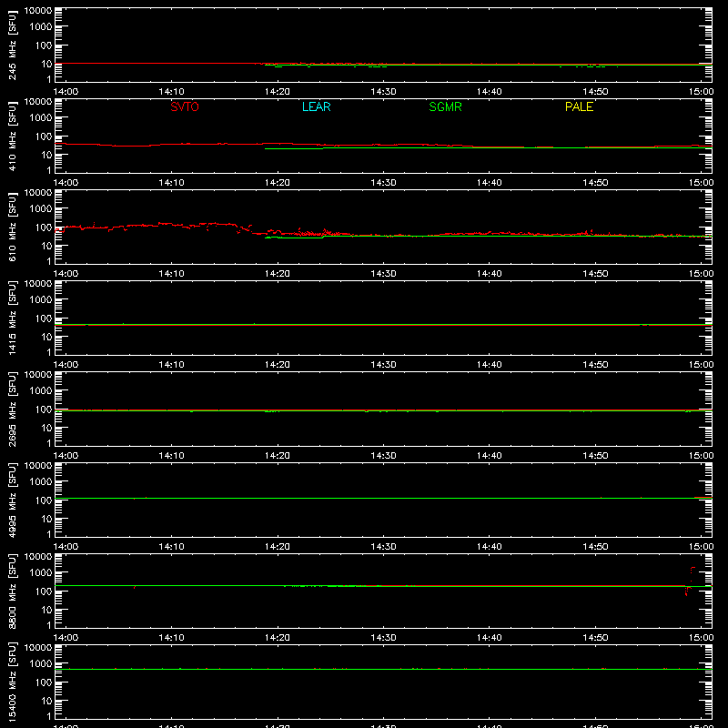
Task: Click the cyan LEAR station label
Action: 316,106
